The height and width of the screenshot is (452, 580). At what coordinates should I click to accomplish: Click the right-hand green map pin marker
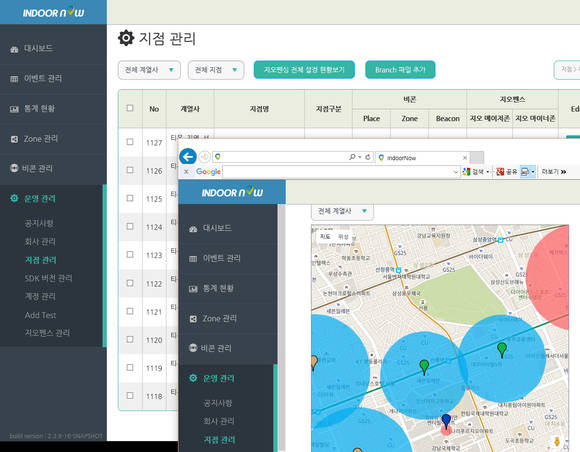[x=502, y=350]
